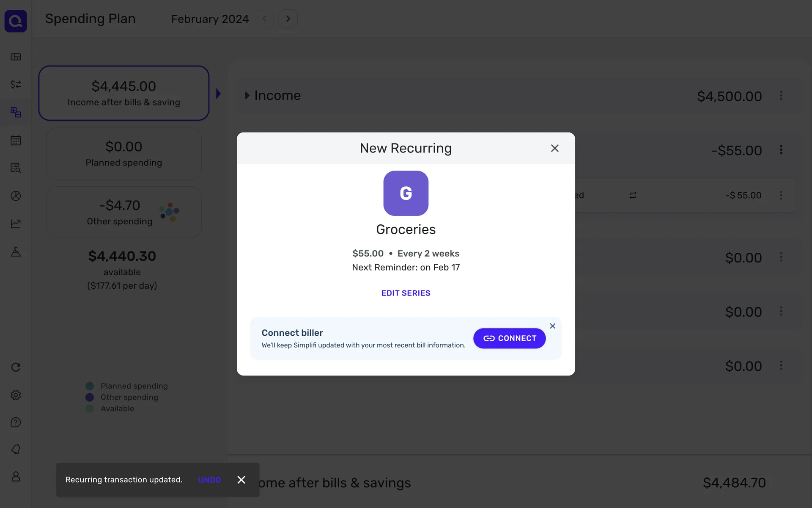Image resolution: width=812 pixels, height=508 pixels.
Task: Open the Reports pie chart icon
Action: coord(16,196)
